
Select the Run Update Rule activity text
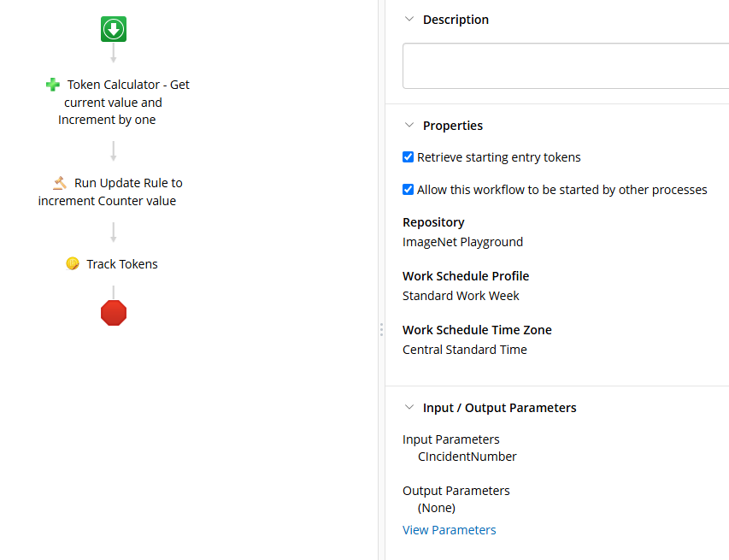coord(110,192)
